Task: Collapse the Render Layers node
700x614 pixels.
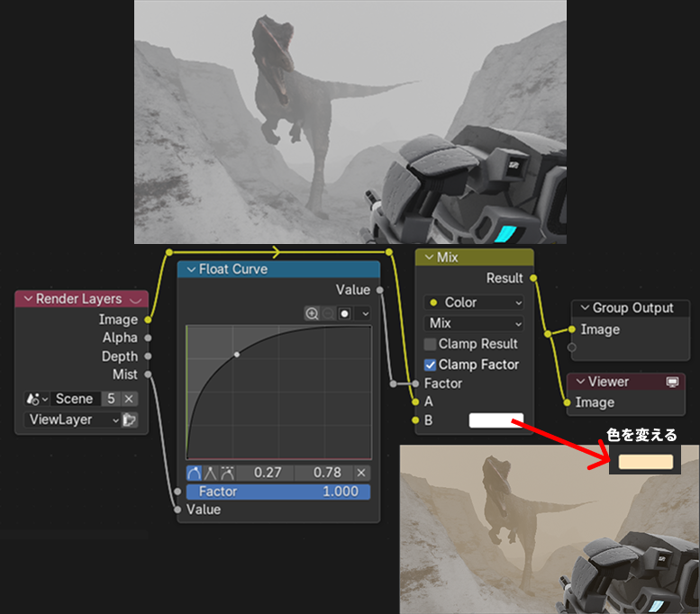Action: coord(28,299)
